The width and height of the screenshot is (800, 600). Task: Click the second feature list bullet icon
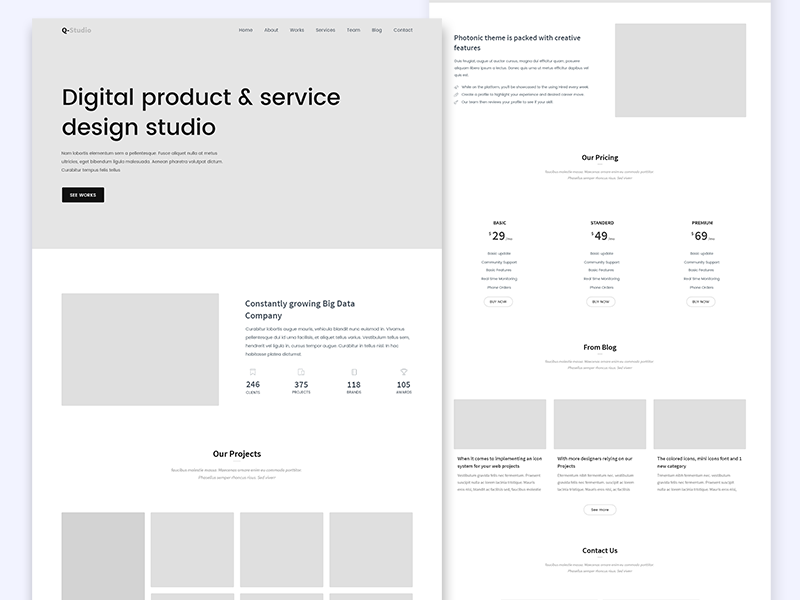click(457, 94)
